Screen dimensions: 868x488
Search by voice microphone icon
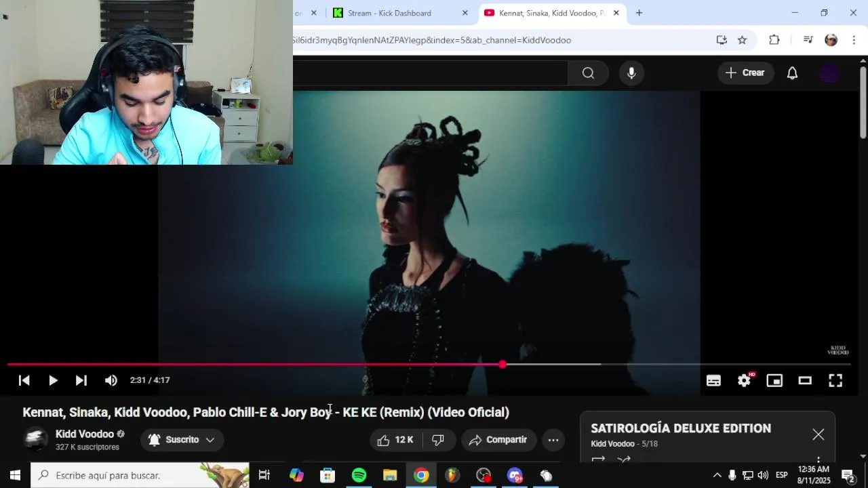click(x=631, y=73)
